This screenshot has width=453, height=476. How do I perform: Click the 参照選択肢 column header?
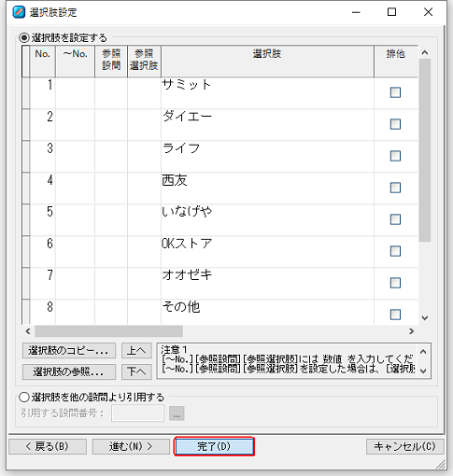144,62
